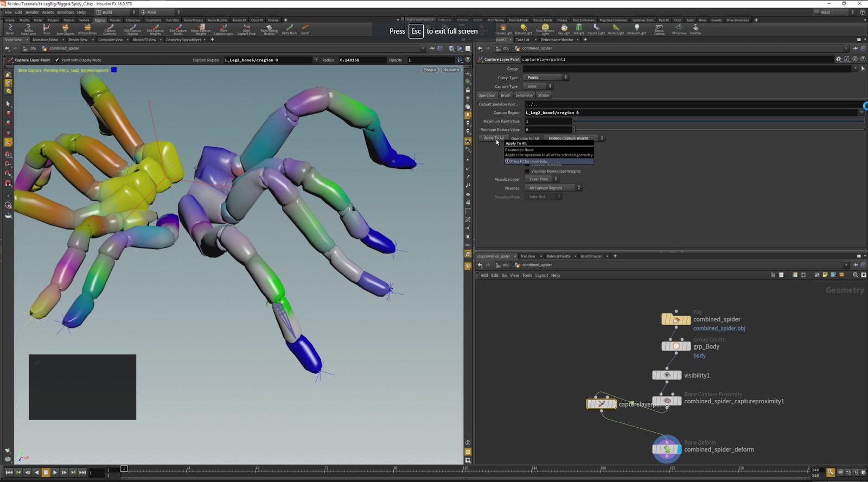
Task: Choose the Bones from Curve tool
Action: [x=28, y=29]
